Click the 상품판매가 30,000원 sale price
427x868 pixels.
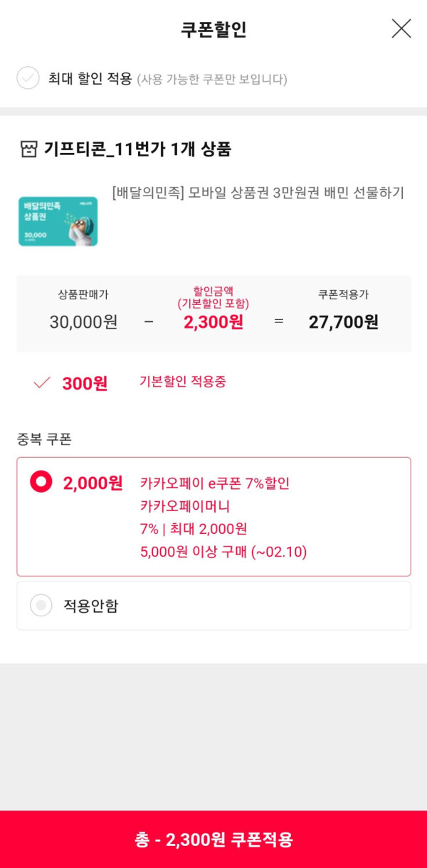[83, 322]
